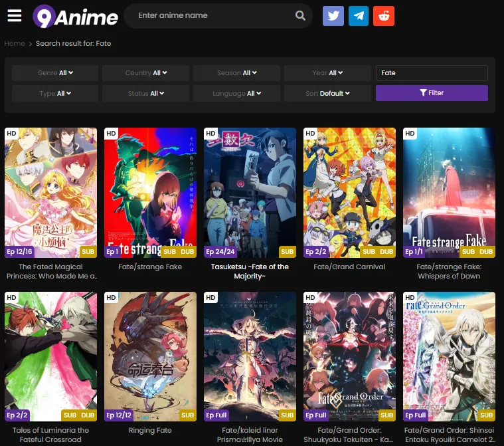Screen dimensions: 504x446
Task: Open the Language filter dropdown
Action: (237, 94)
